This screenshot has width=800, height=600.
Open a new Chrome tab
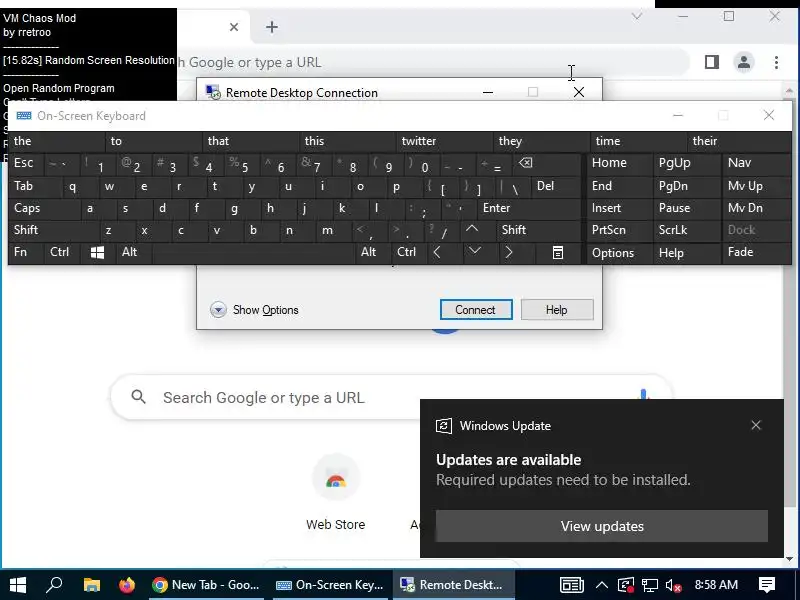tap(272, 27)
